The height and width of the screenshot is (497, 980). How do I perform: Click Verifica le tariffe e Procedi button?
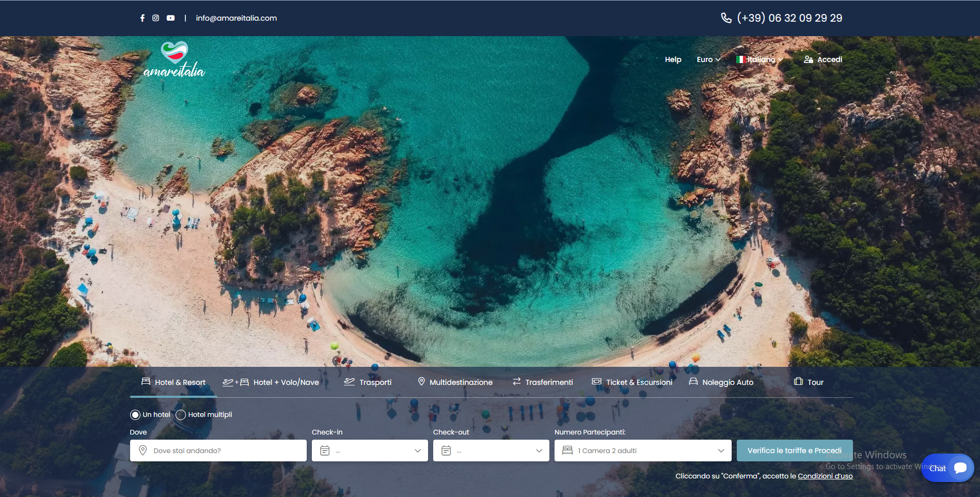(x=794, y=451)
